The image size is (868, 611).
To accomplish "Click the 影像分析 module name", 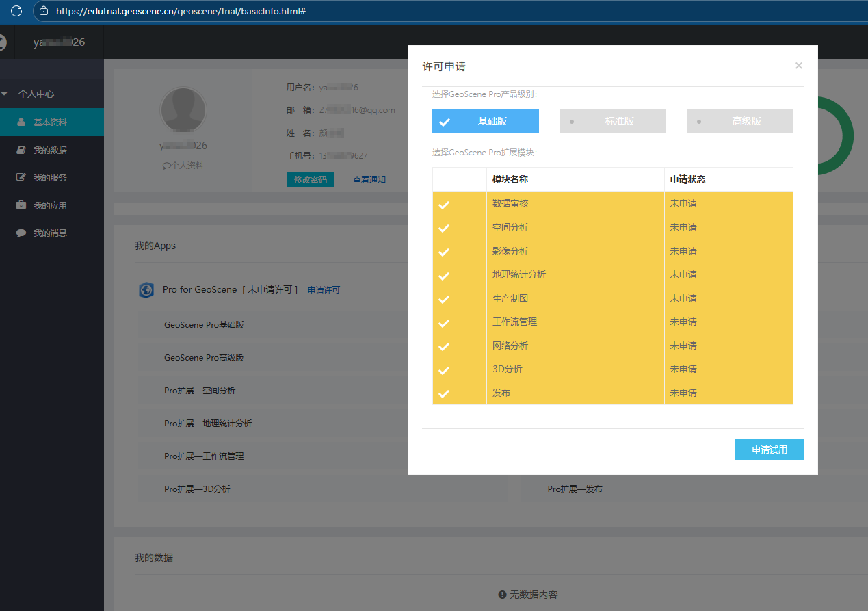I will click(x=510, y=251).
